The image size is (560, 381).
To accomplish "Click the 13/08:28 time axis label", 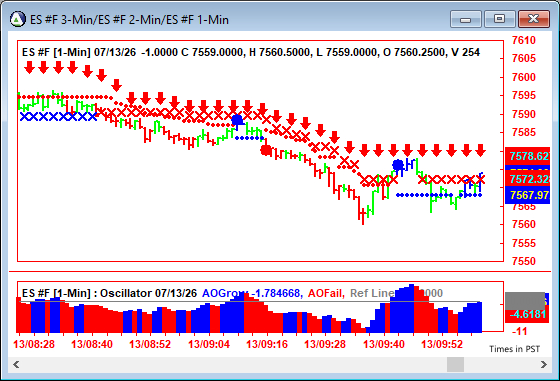I will point(34,344).
